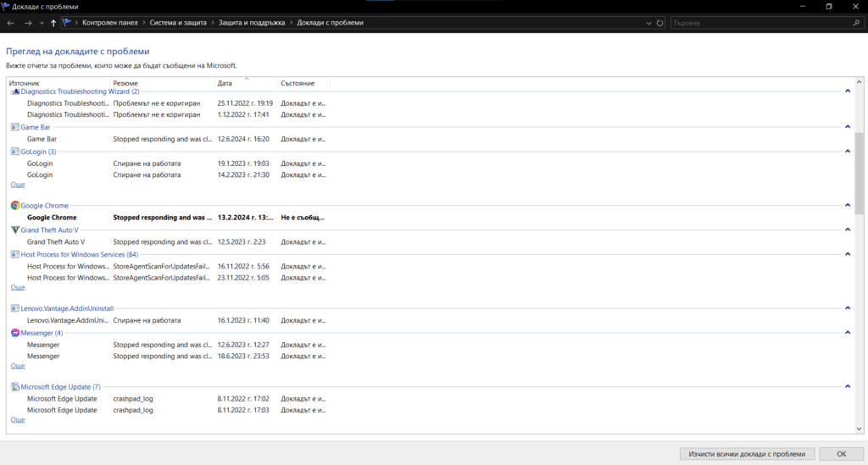Collapse the Google Chrome group
Viewport: 868px width, 465px height.
848,205
